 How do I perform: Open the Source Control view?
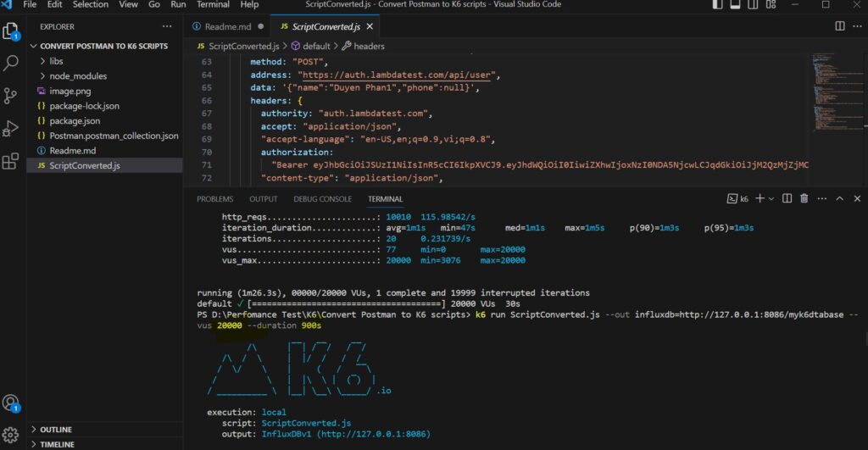(x=12, y=96)
